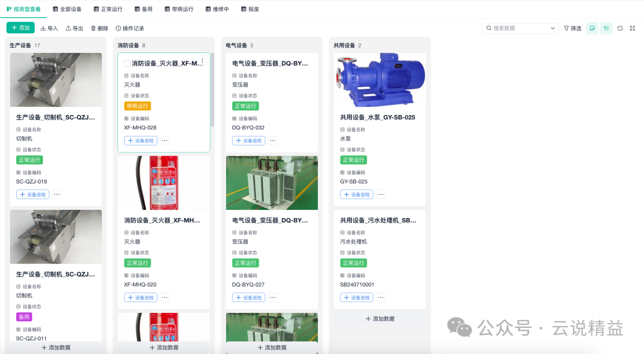Image resolution: width=644 pixels, height=354 pixels.
Task: Click orange 带病运行 status tag
Action: [138, 106]
